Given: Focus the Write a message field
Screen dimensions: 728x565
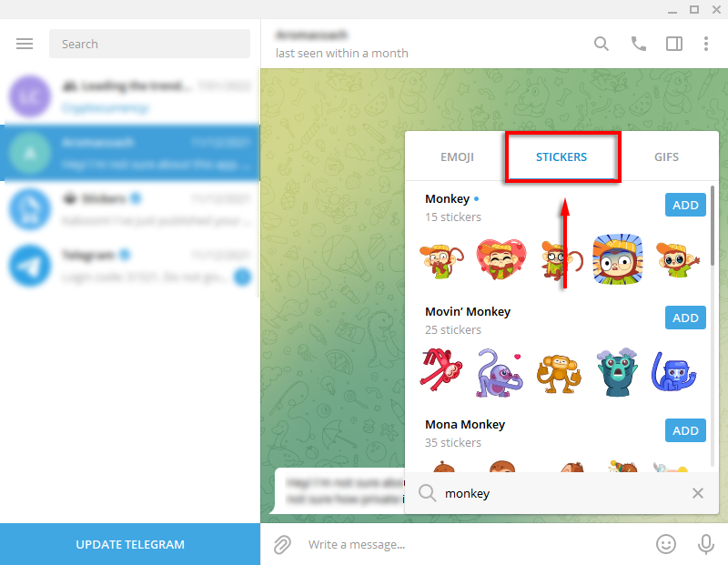Looking at the screenshot, I should tap(473, 544).
